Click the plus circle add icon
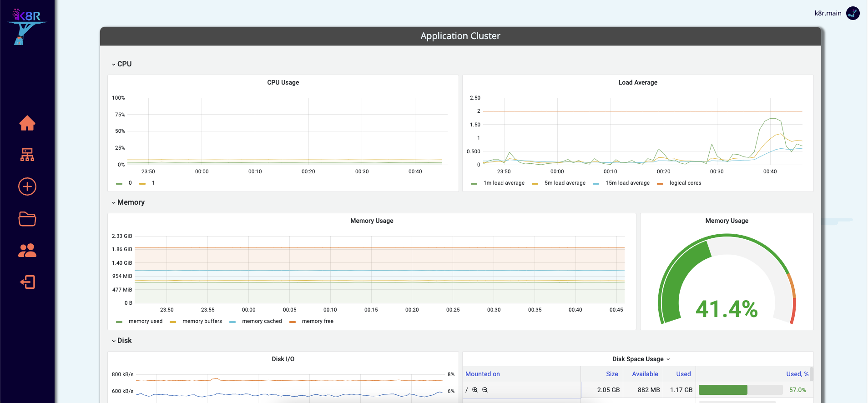This screenshot has height=403, width=868. pyautogui.click(x=27, y=186)
